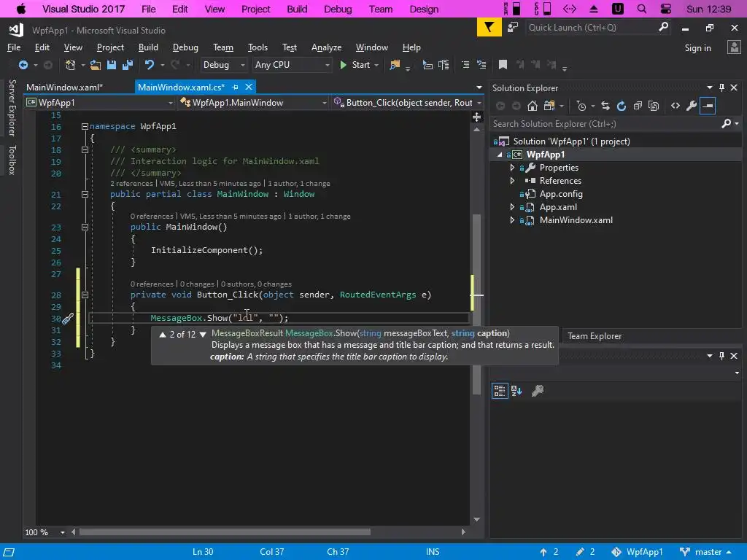Viewport: 747px width, 560px height.
Task: Open the Server Explorer side tab
Action: [x=12, y=108]
